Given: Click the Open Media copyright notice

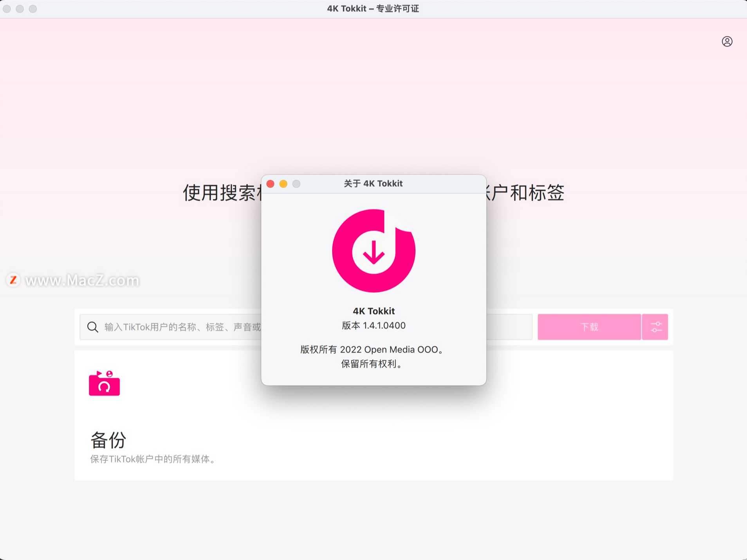Looking at the screenshot, I should pyautogui.click(x=372, y=349).
